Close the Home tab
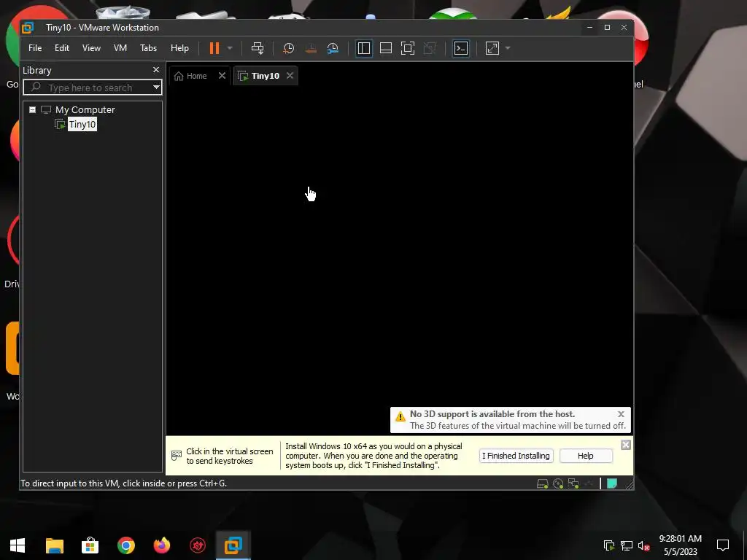Screen dimensions: 747x560 (222, 76)
